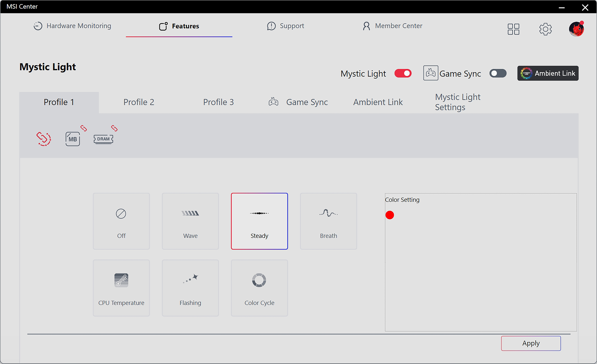Unlink the DRAM sync link icon
597x364 pixels.
[x=114, y=128]
